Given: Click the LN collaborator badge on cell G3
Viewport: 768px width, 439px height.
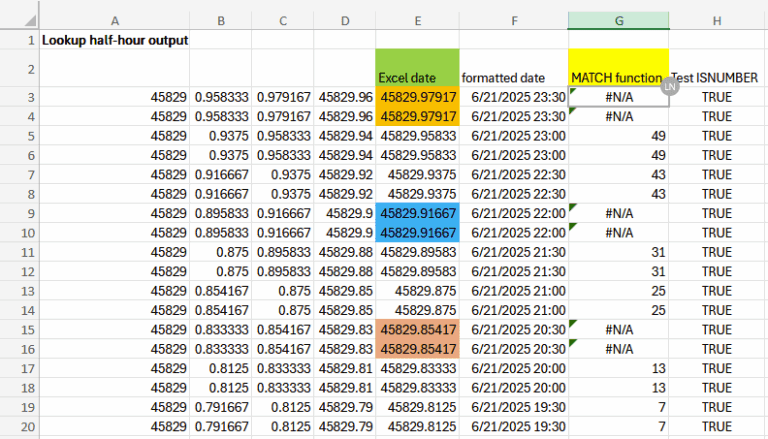Looking at the screenshot, I should pos(670,87).
